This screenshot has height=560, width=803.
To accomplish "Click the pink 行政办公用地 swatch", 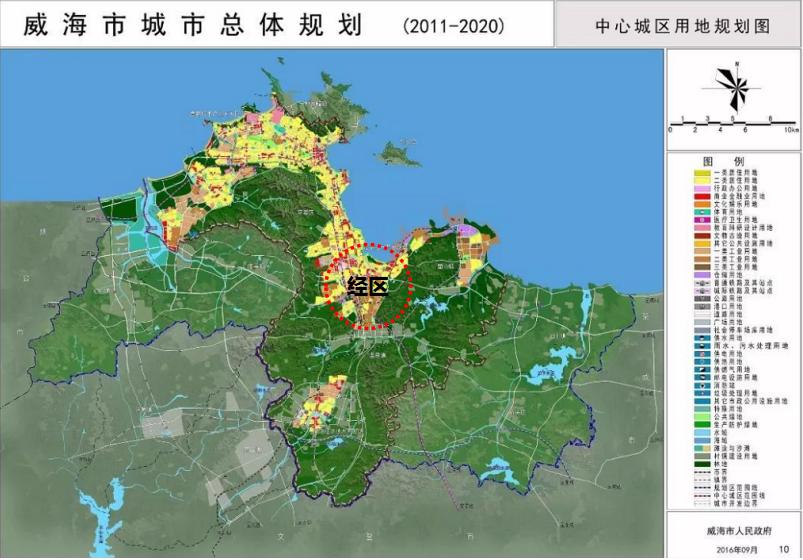I will [x=701, y=189].
